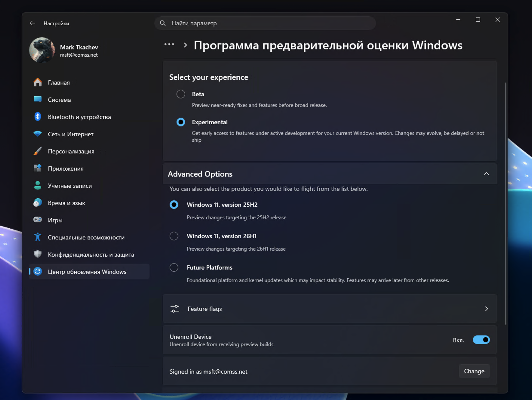Open Feature flags chevron arrow
This screenshot has height=400, width=532.
[x=486, y=309]
